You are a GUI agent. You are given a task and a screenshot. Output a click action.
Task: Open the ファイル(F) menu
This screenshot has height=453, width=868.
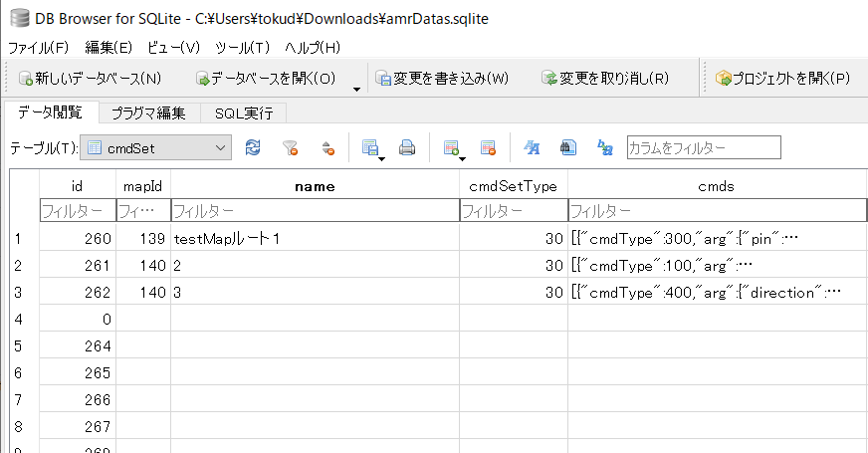coord(39,47)
